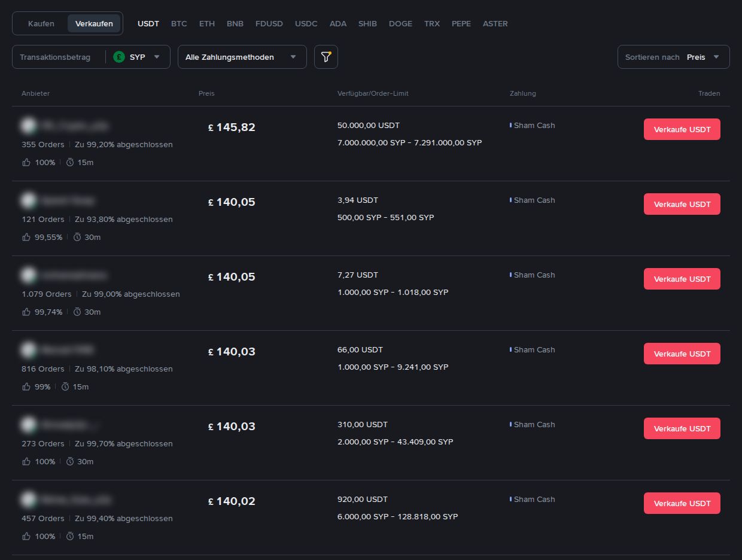Click the Preis column header
This screenshot has height=560, width=742.
(x=206, y=93)
